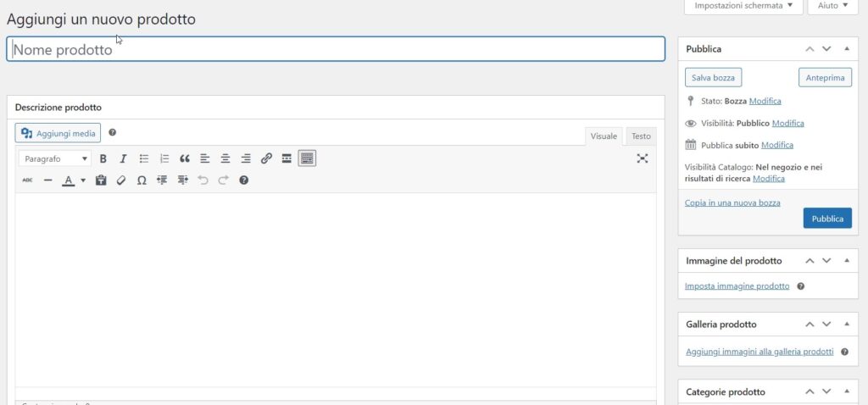
Task: Toggle bold formatting in the editor toolbar
Action: tap(103, 158)
